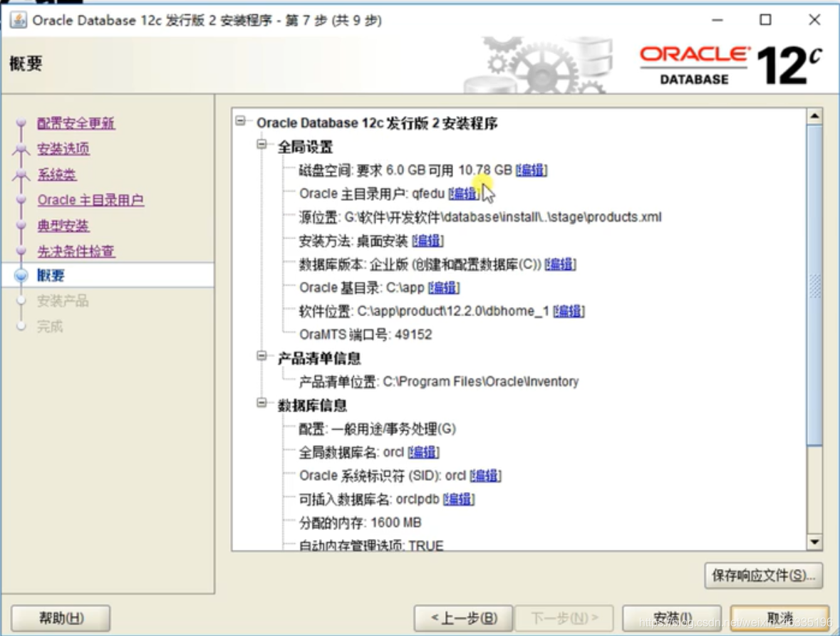Edit the 磁盘空间 setting via its 编辑 link
The height and width of the screenshot is (636, 840).
[532, 170]
